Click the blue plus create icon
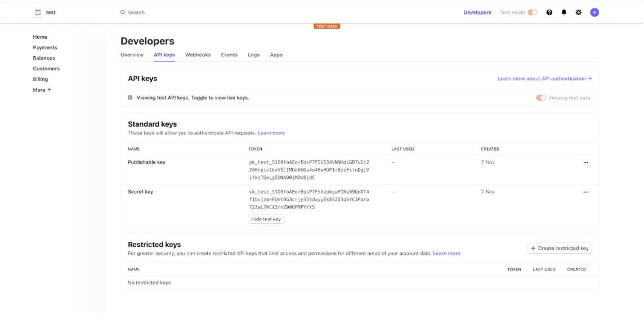 (x=594, y=12)
